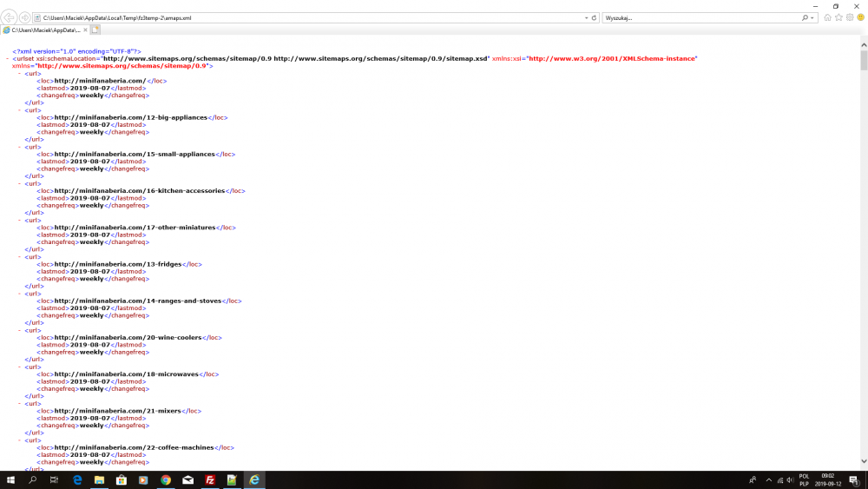Collapse the url node for 20-wine-coolers
This screenshot has width=868, height=489.
(x=19, y=330)
